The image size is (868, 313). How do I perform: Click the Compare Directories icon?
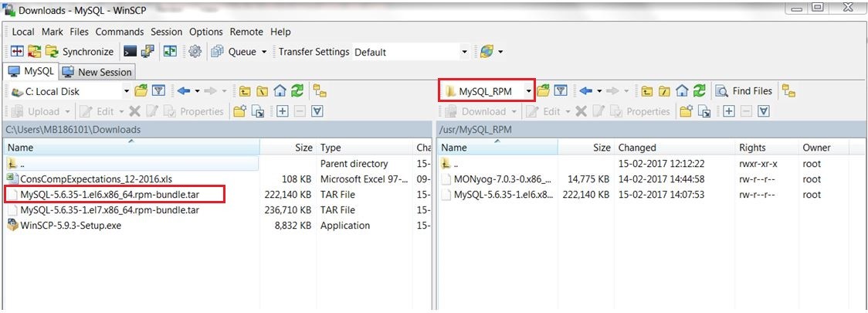(17, 52)
